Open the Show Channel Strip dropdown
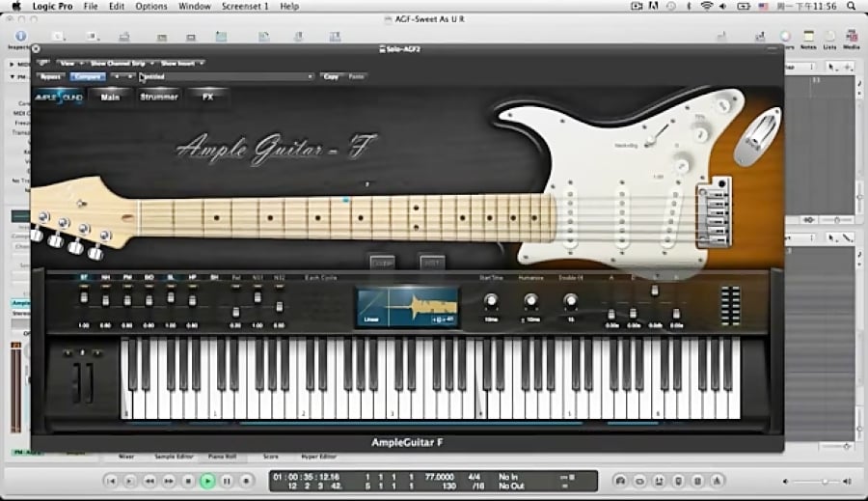 122,63
